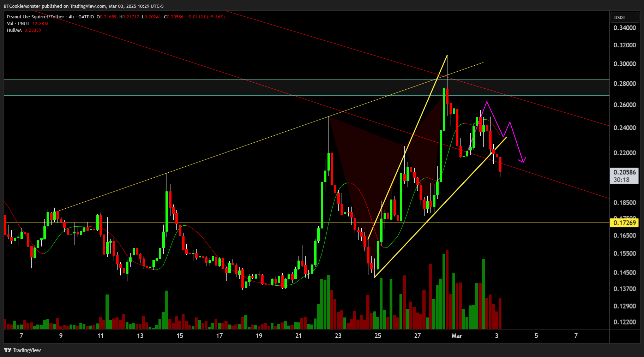Click the yellow 0.17269 price label

(x=625, y=222)
